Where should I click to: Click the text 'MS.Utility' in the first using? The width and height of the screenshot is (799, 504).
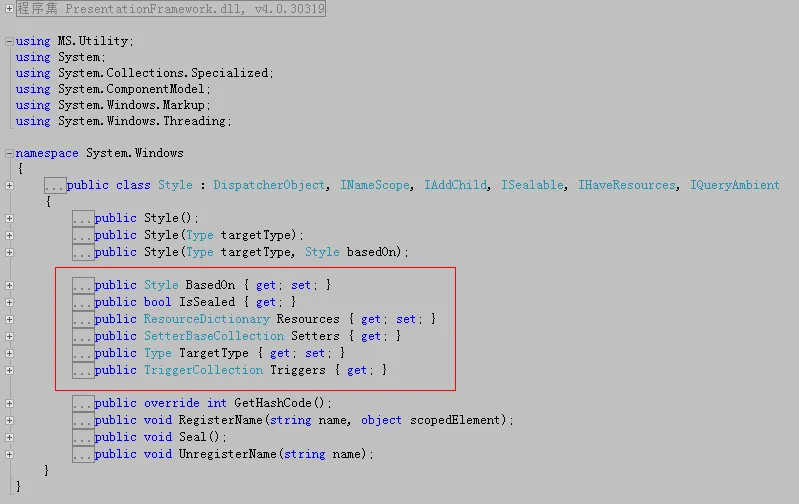pyautogui.click(x=93, y=41)
